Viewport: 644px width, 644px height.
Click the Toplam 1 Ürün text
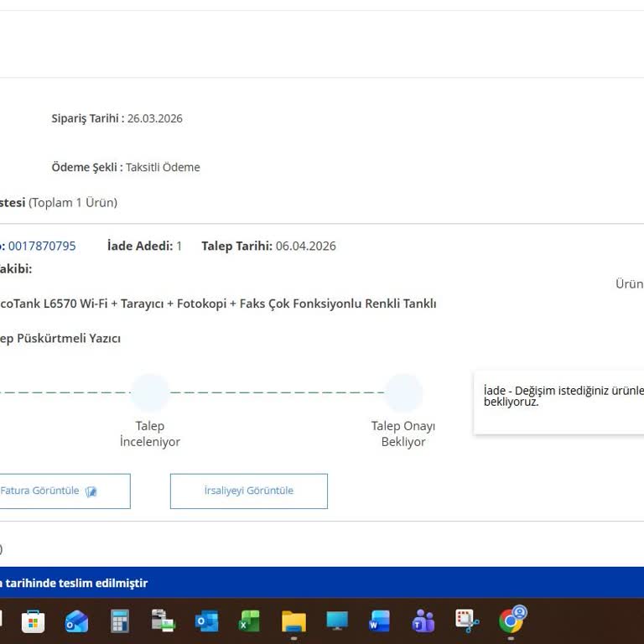(73, 202)
